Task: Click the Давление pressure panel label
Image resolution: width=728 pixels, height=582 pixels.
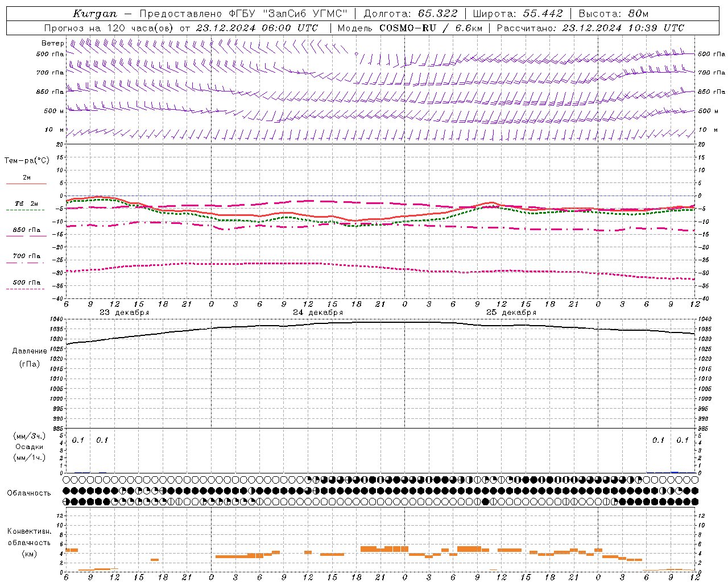Action: 29,351
